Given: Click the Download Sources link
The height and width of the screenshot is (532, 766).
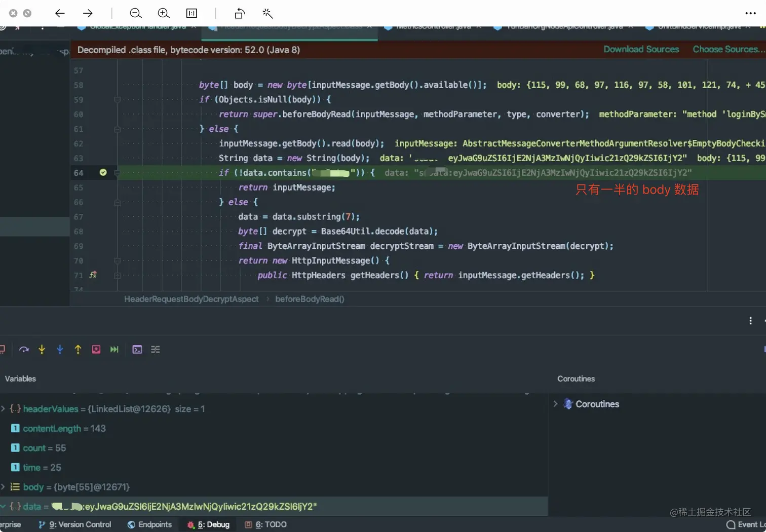Looking at the screenshot, I should click(641, 49).
